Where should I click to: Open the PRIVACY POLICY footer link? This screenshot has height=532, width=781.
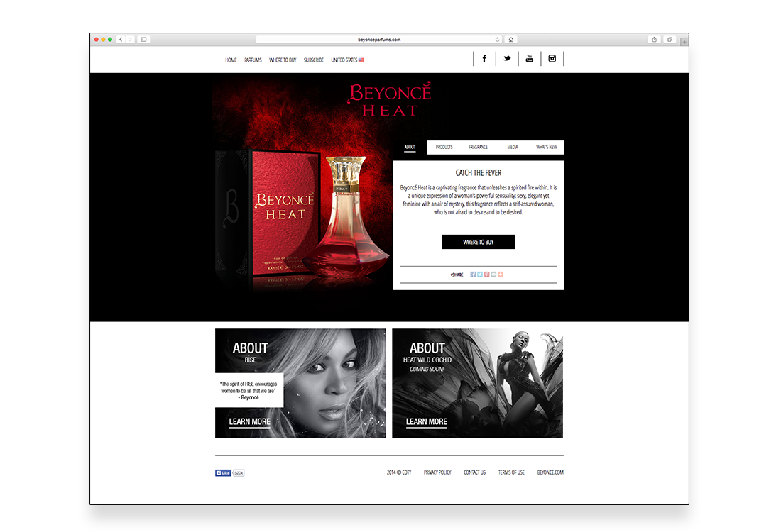pyautogui.click(x=437, y=473)
